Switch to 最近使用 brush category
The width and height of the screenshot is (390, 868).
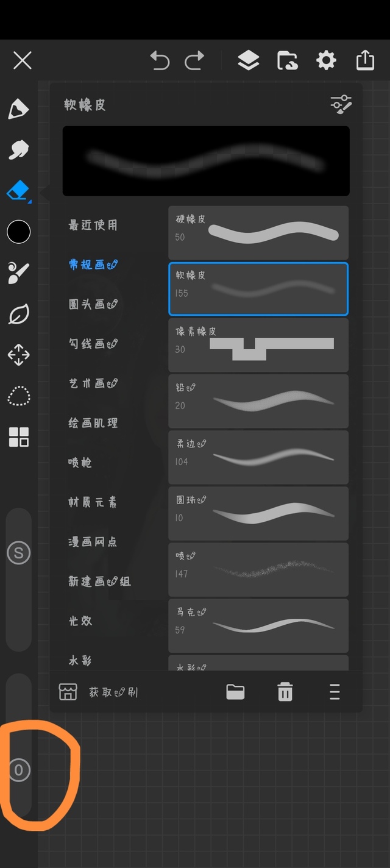click(x=93, y=225)
